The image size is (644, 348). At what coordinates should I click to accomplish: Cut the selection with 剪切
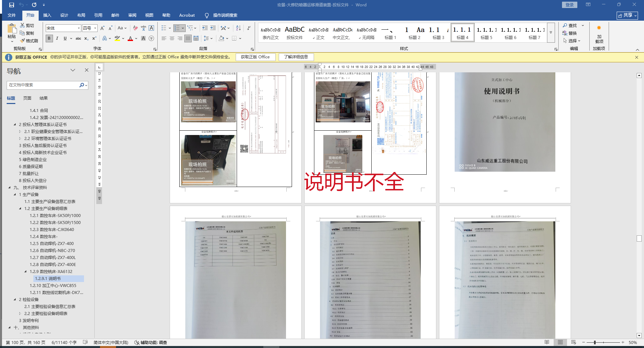[x=27, y=25]
